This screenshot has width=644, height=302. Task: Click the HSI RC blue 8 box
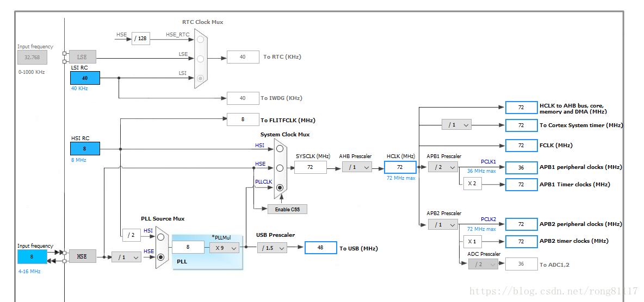click(x=85, y=148)
